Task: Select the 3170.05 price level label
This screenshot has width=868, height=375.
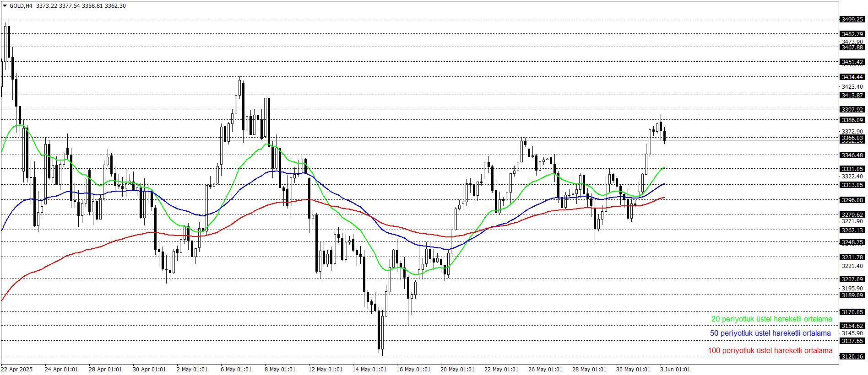Action: tap(852, 312)
